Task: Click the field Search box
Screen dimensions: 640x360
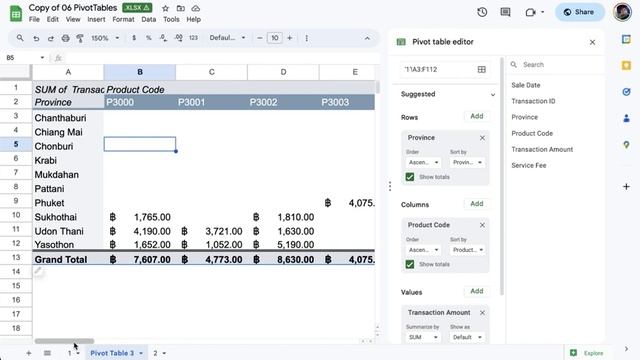Action: click(554, 64)
